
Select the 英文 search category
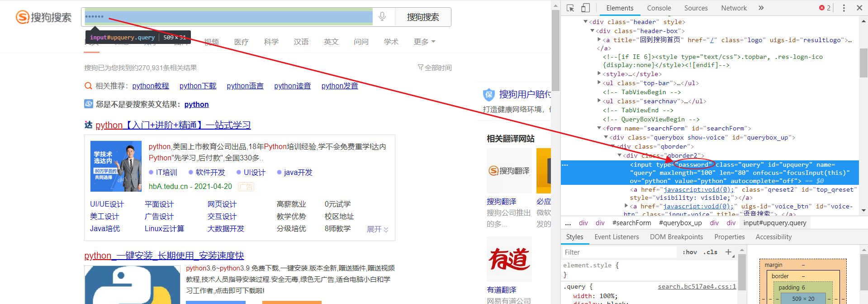(331, 42)
